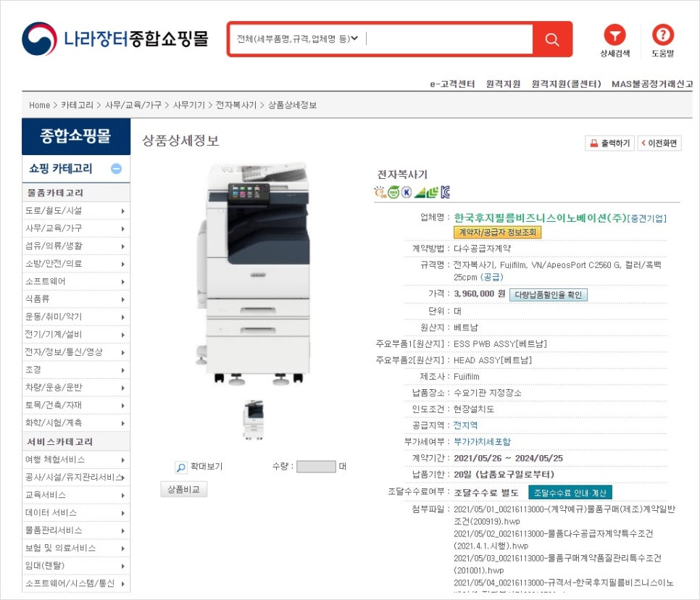Click the red magnifier search button
700x600 pixels.
point(551,39)
